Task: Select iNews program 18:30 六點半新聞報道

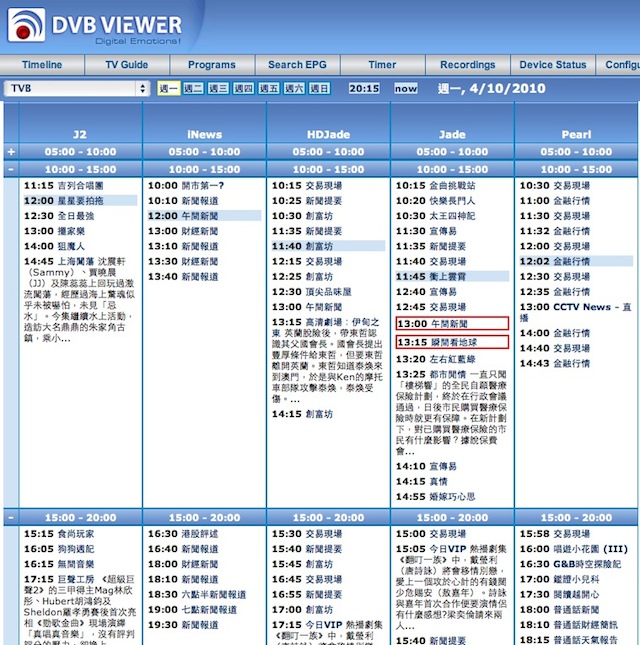Action: 197,595
